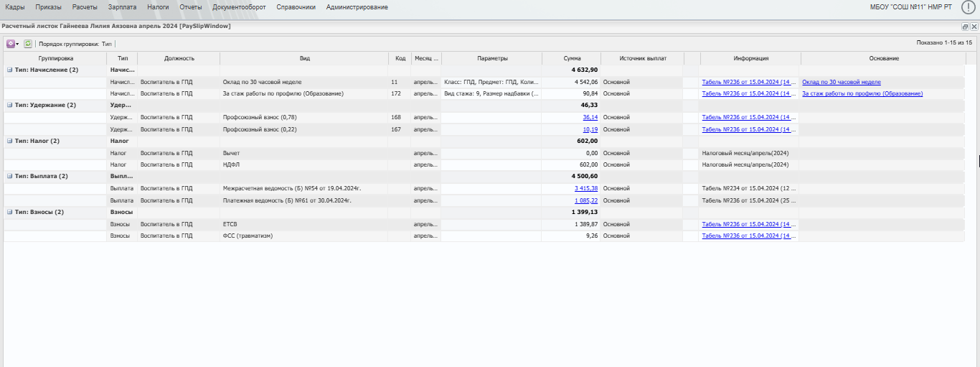980x367 pixels.
Task: Open the 1 085,22 amount link
Action: point(586,200)
